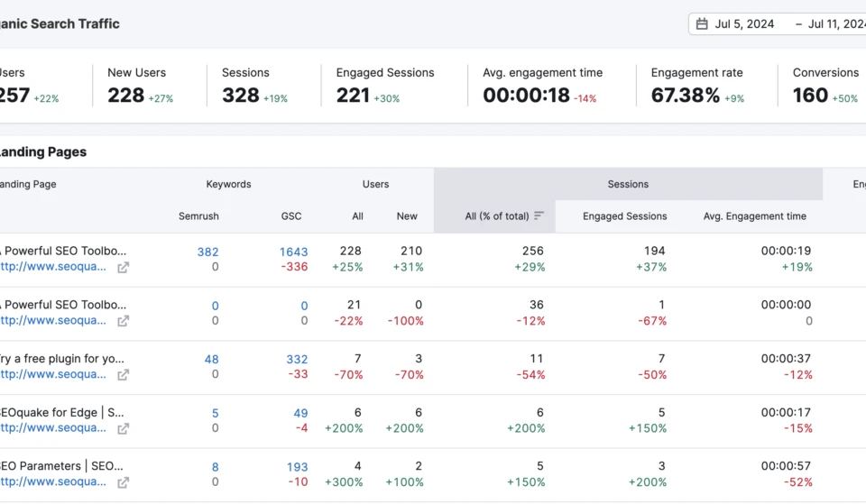Click the sort icon next to All (% of total)
This screenshot has width=866, height=504.
(x=539, y=215)
